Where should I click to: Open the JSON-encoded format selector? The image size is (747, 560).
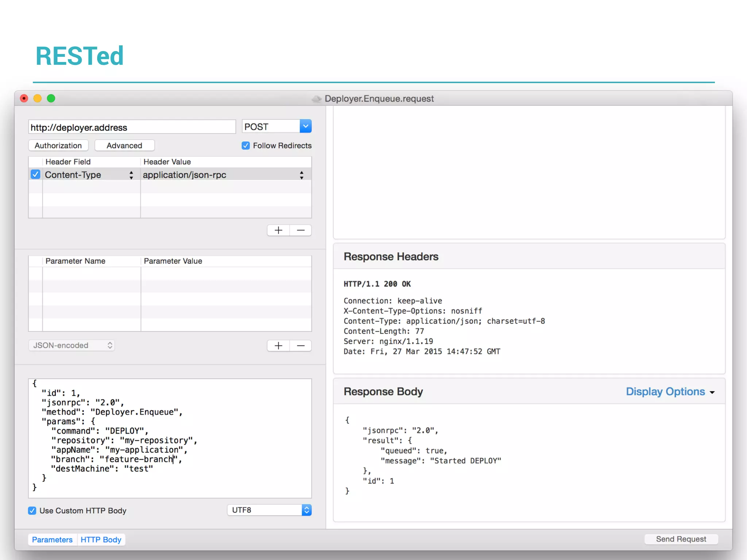click(x=71, y=345)
